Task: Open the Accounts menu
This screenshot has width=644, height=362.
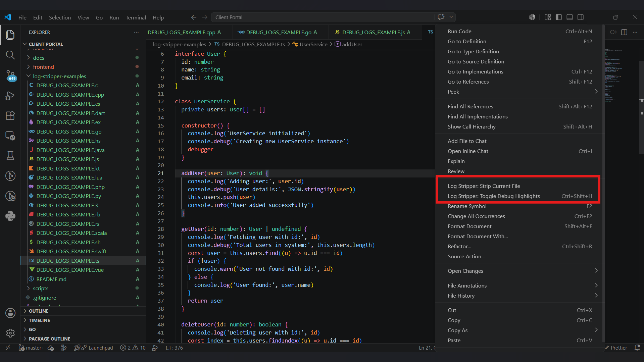Action: pyautogui.click(x=10, y=313)
